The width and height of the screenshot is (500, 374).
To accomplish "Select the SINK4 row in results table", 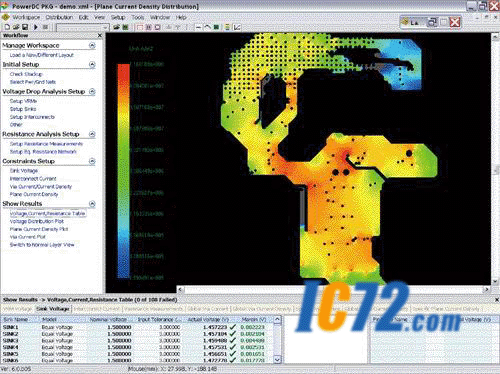I will (x=137, y=347).
